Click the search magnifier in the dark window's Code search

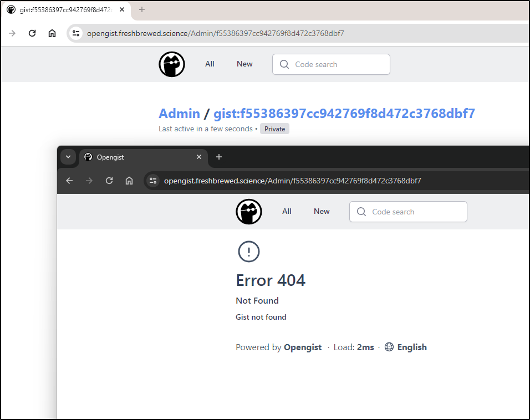point(361,212)
